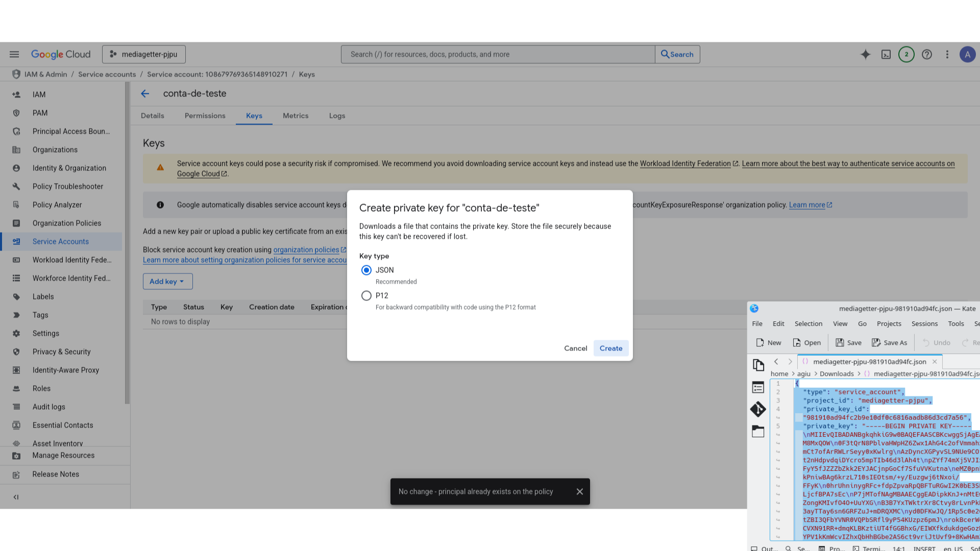Go to previous tab arrow in Kate

[776, 362]
